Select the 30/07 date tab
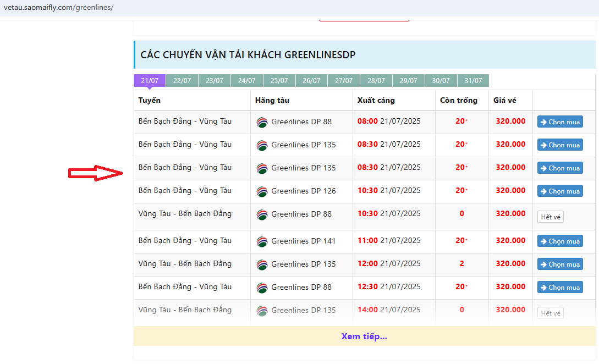This screenshot has height=364, width=599. tap(441, 81)
